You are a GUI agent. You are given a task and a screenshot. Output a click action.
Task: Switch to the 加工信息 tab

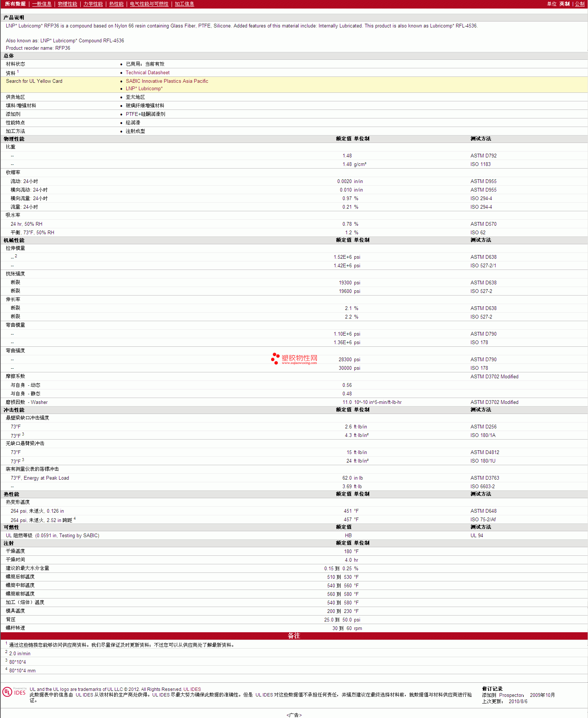pyautogui.click(x=184, y=4)
